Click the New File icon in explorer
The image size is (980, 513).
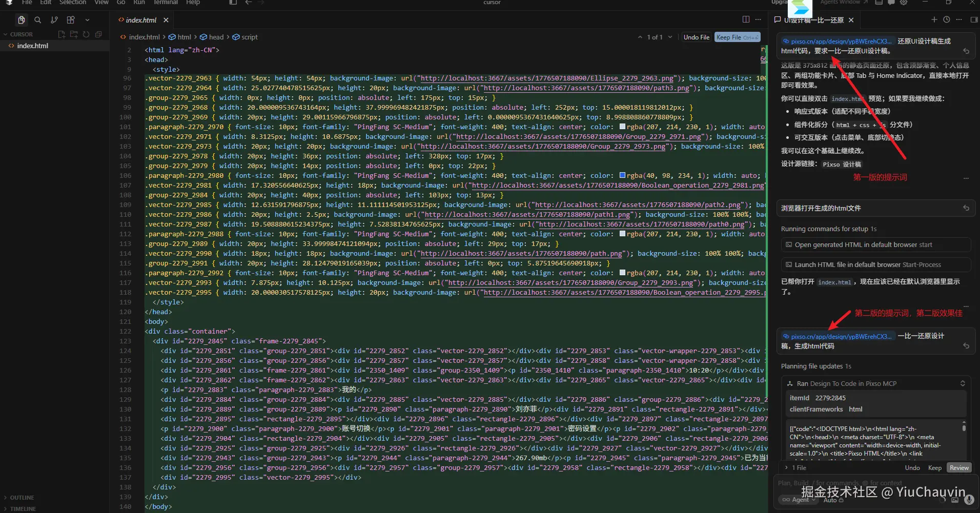pos(62,34)
